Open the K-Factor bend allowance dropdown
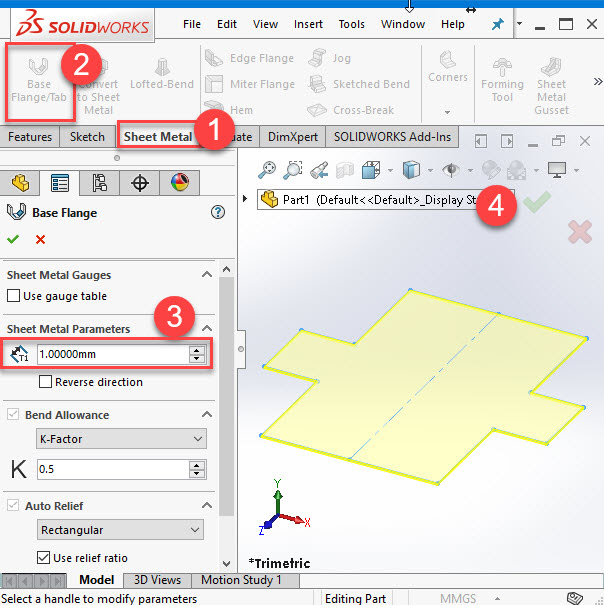Viewport: 604px width, 605px height. pyautogui.click(x=121, y=439)
